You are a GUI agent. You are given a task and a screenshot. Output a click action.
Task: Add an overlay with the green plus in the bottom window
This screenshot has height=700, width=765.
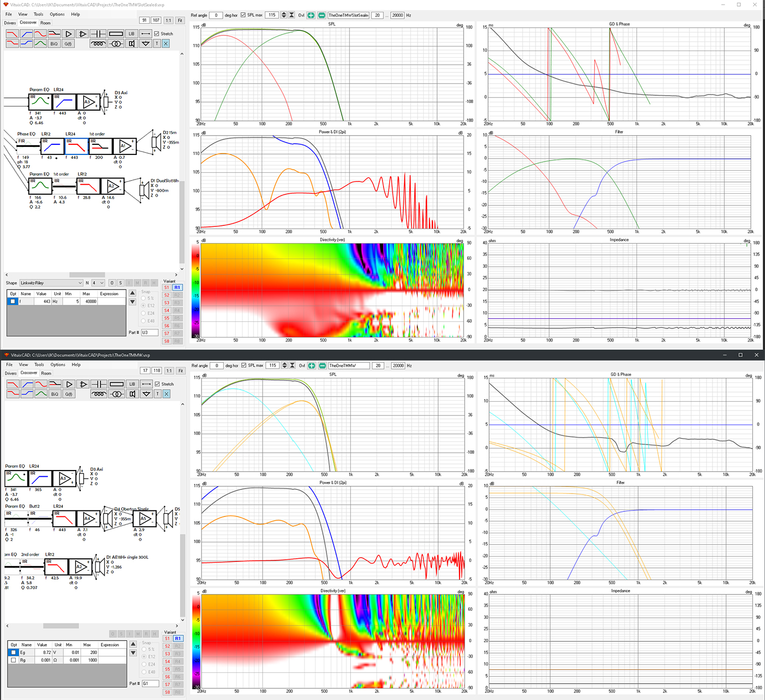[x=312, y=366]
